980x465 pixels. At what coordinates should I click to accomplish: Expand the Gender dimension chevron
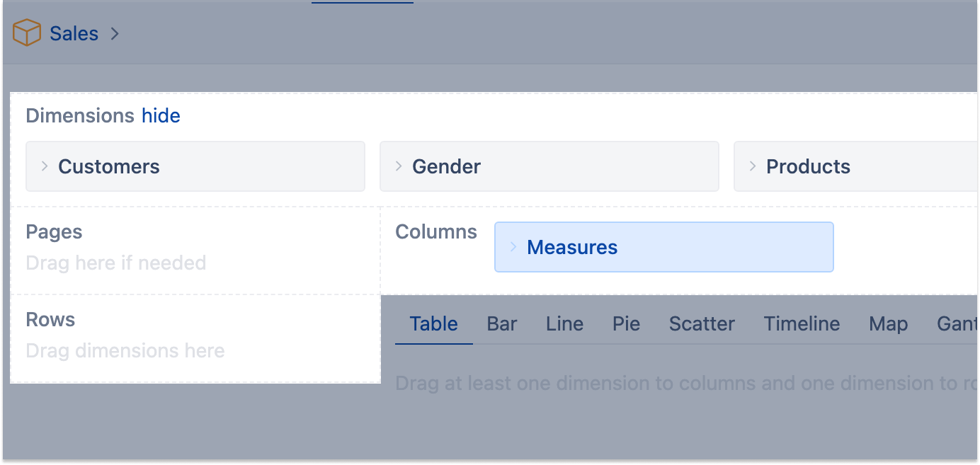(x=399, y=166)
